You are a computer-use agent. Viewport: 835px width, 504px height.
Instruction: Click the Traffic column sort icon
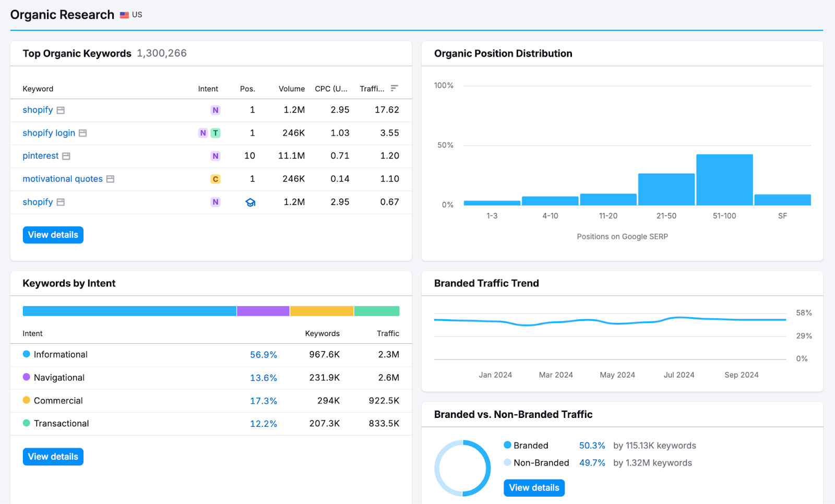click(x=395, y=88)
